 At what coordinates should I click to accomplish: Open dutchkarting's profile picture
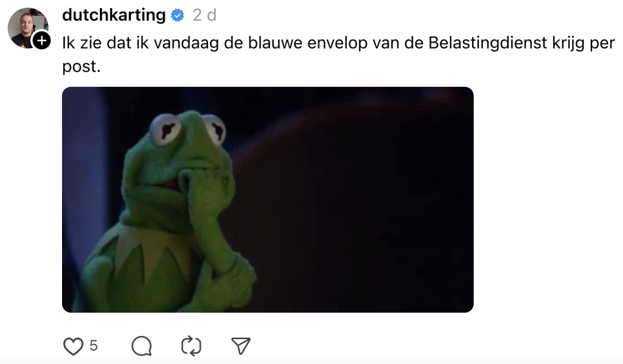(28, 28)
